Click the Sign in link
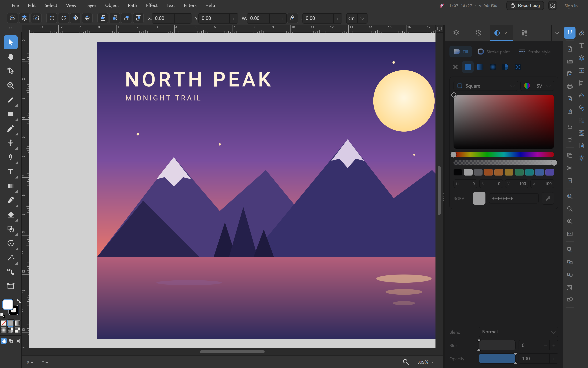Image resolution: width=588 pixels, height=368 pixels. [x=571, y=6]
